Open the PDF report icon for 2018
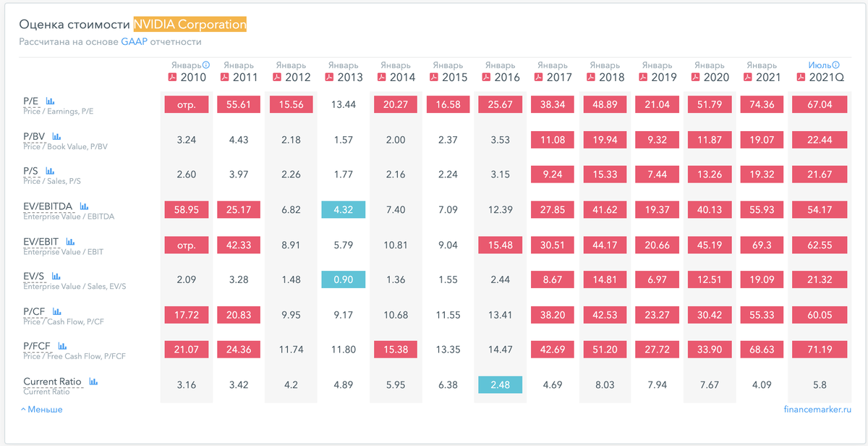Screen dimensions: 868x446 tap(590, 77)
